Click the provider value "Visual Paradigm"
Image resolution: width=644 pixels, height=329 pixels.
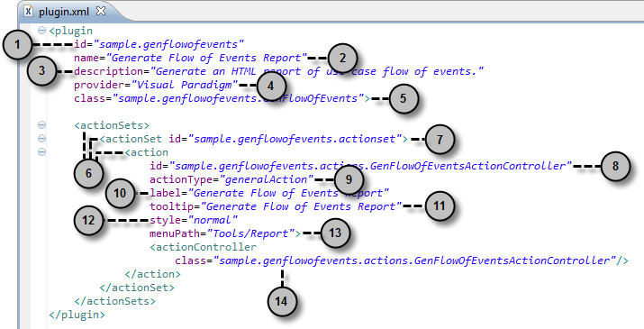point(184,85)
